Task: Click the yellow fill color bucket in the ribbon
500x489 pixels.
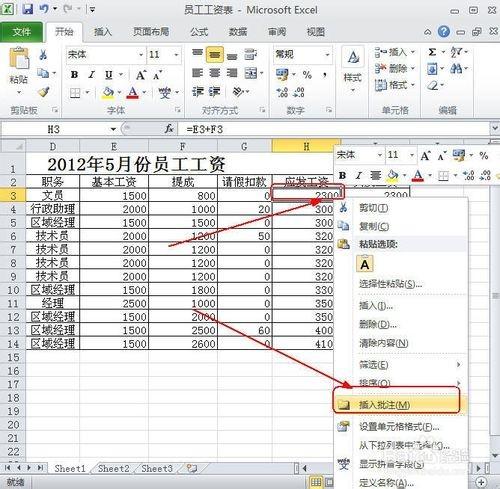Action: tap(108, 92)
